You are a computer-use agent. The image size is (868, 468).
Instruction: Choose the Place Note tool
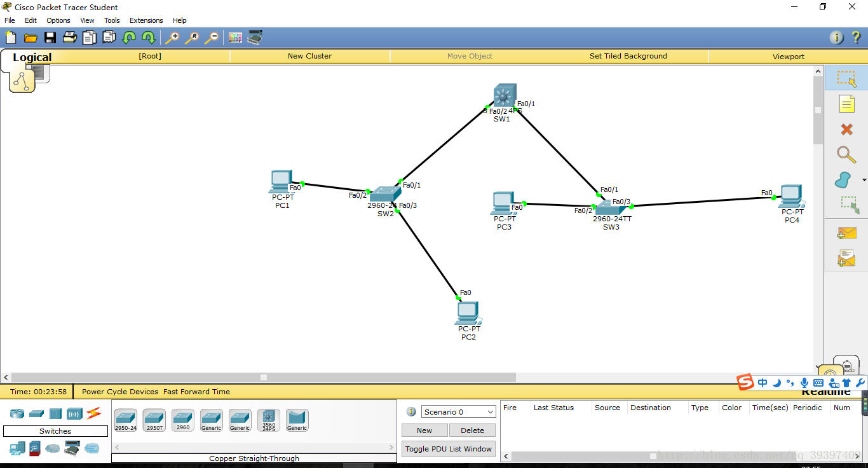click(846, 104)
